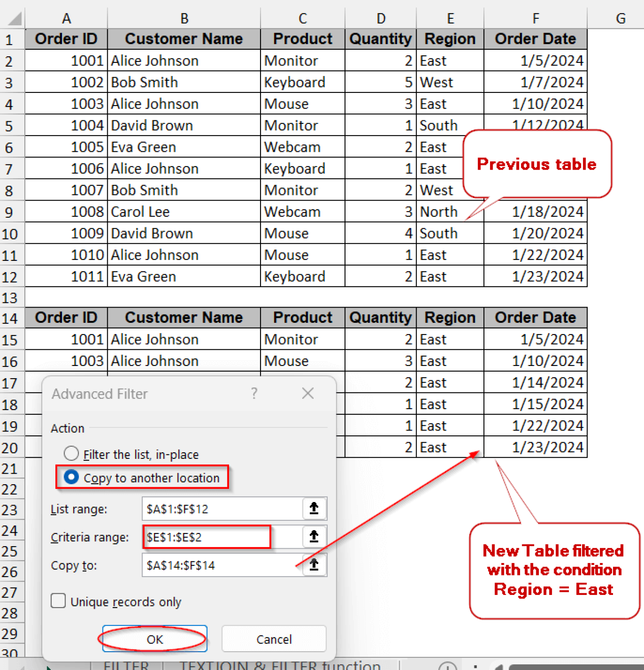Click the List range collapse dialog icon

314,509
